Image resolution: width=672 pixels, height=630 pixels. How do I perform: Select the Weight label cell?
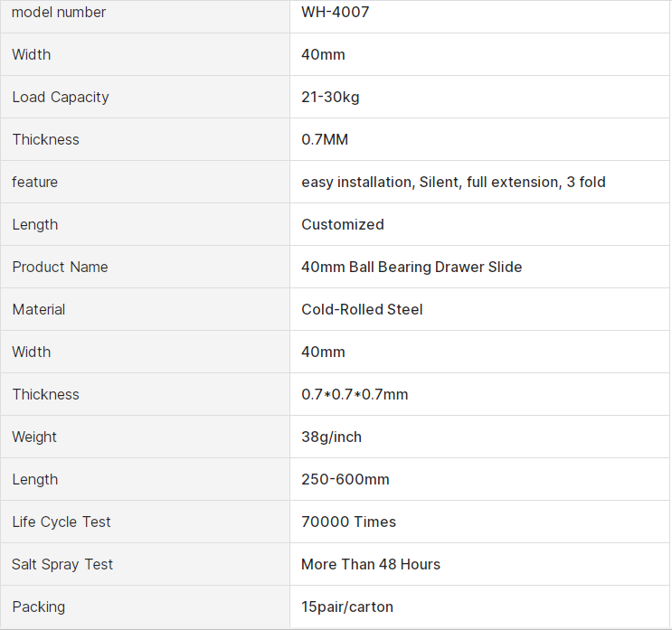pyautogui.click(x=34, y=437)
